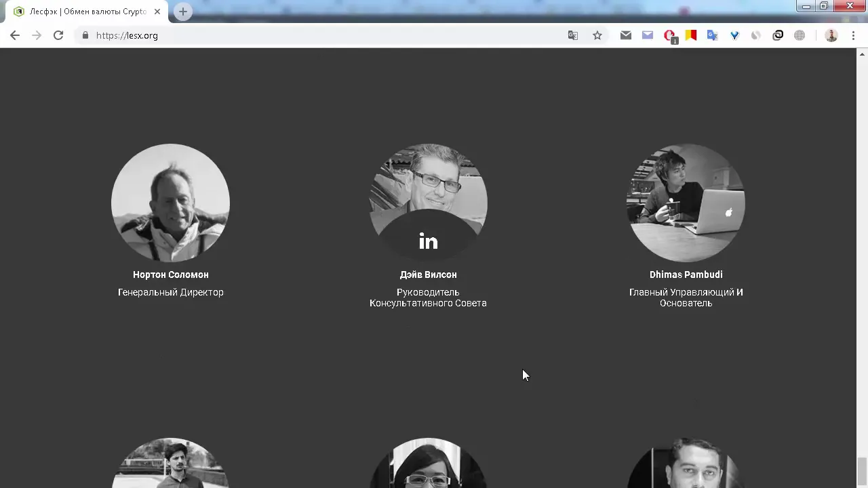Open the Chrome profile avatar
868x488 pixels.
pos(831,35)
